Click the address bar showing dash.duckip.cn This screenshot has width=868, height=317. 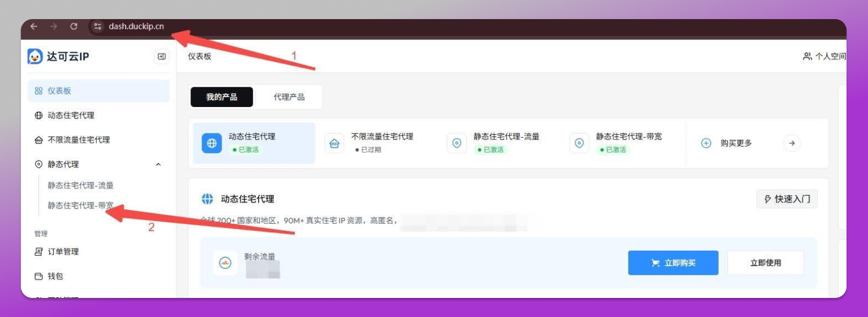(x=136, y=27)
